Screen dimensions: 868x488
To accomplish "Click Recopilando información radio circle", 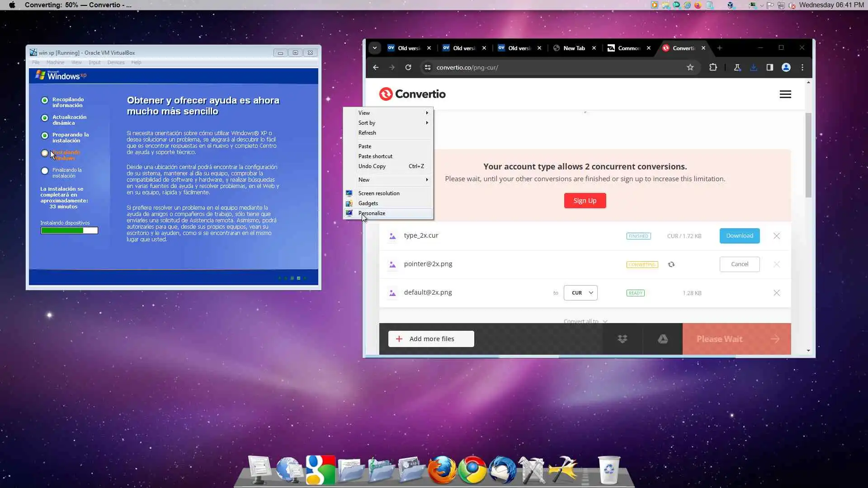I will pos(45,100).
